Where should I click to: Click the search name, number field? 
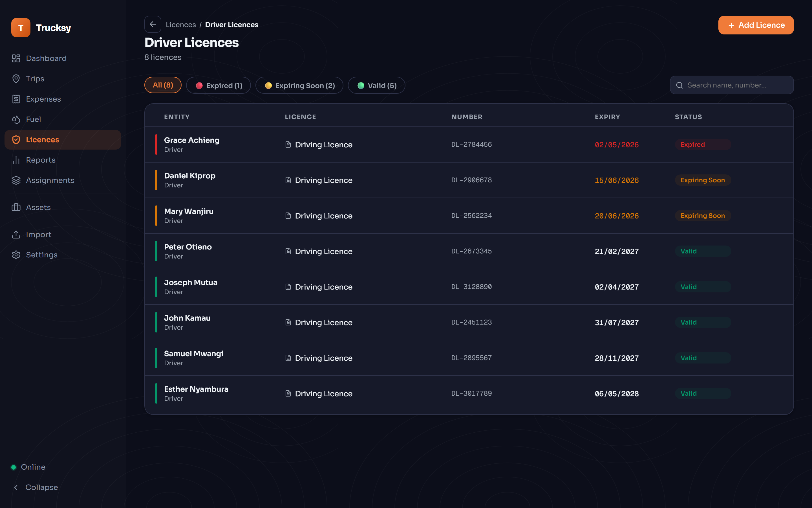click(732, 85)
